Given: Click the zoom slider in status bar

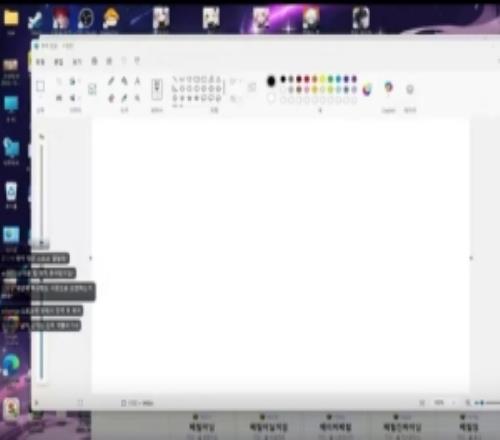Looking at the screenshot, I should point(487,403).
